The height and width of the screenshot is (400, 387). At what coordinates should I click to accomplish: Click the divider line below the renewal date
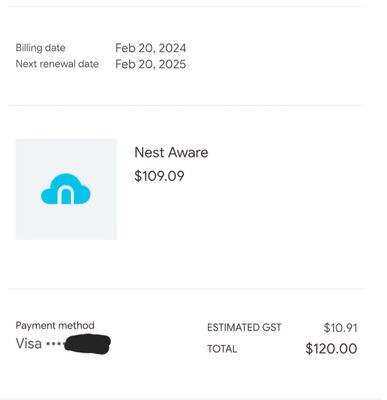pyautogui.click(x=187, y=105)
